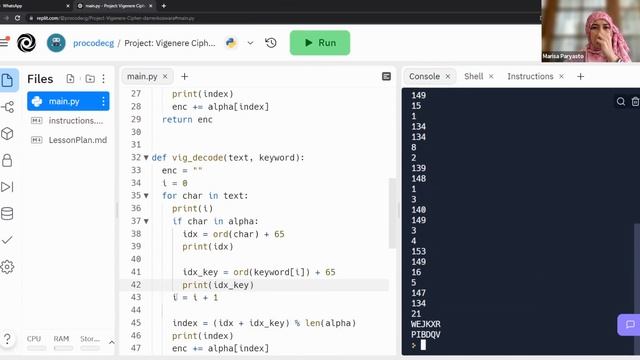Open the hamburger menu with notification dot
This screenshot has width=640, height=360.
pyautogui.click(x=4, y=42)
